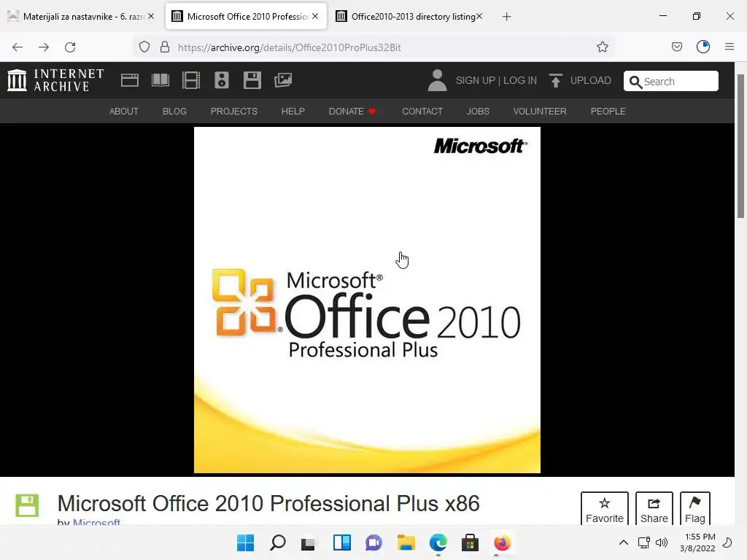The width and height of the screenshot is (747, 560).
Task: Open the Firefox hamburger application menu
Action: tap(729, 47)
